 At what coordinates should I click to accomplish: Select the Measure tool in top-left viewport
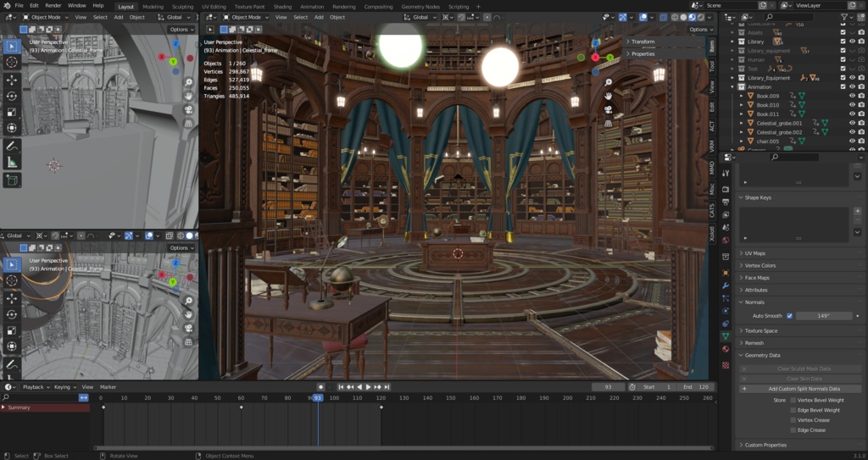pyautogui.click(x=12, y=162)
